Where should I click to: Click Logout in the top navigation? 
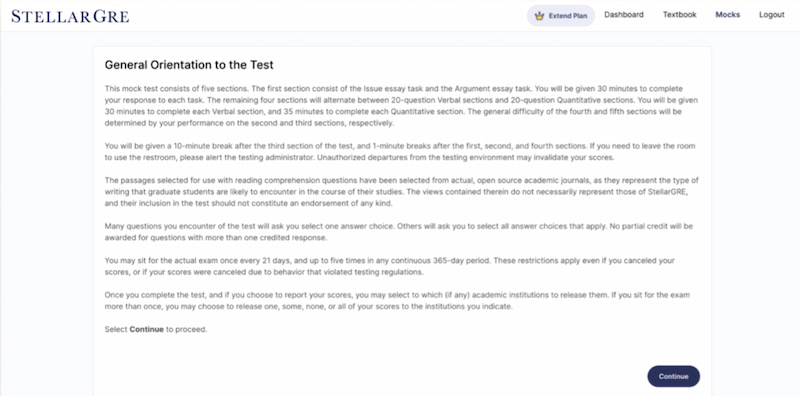[x=771, y=15]
